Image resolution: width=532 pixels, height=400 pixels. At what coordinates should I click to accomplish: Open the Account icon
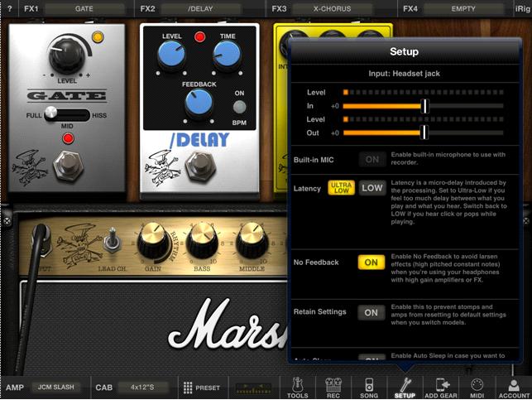coord(514,388)
